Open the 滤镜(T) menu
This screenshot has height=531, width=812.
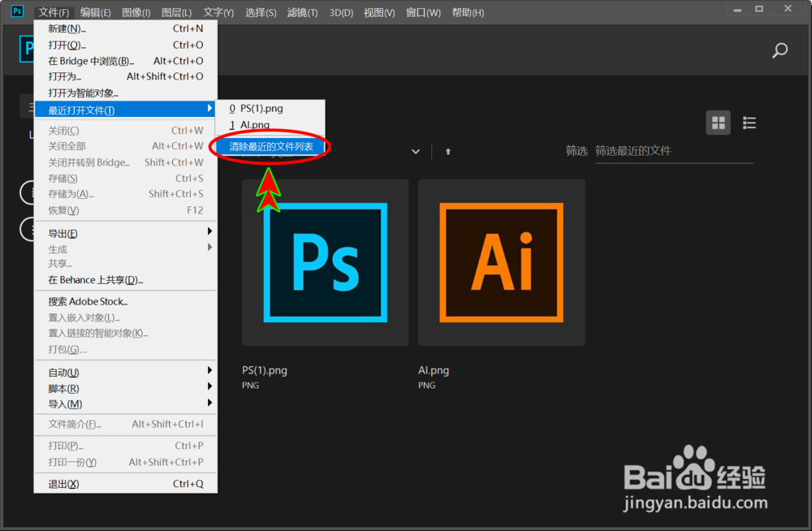tap(302, 12)
